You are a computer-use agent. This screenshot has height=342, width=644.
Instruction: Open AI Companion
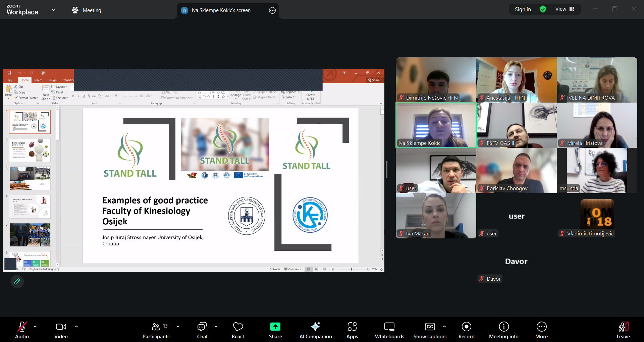coord(315,330)
